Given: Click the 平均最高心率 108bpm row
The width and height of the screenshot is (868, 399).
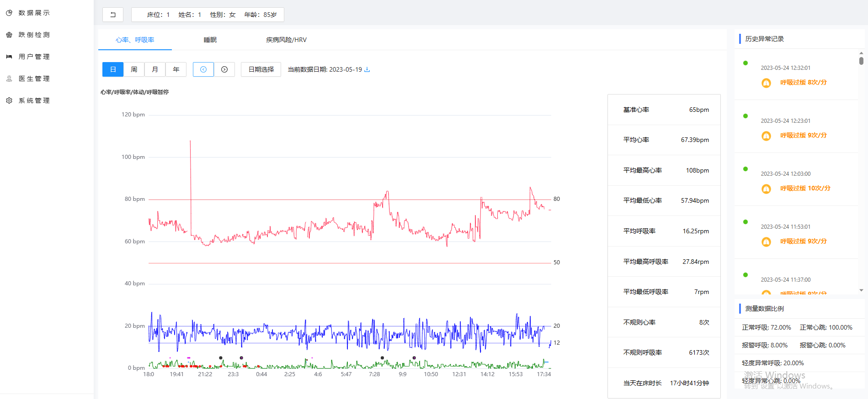Looking at the screenshot, I should (664, 170).
